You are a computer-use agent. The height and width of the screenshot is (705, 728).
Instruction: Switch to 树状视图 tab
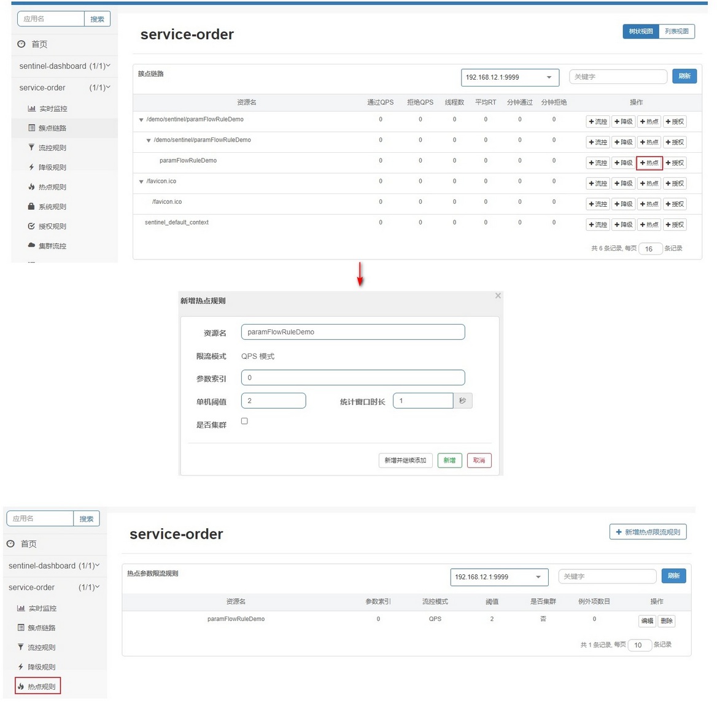click(641, 31)
